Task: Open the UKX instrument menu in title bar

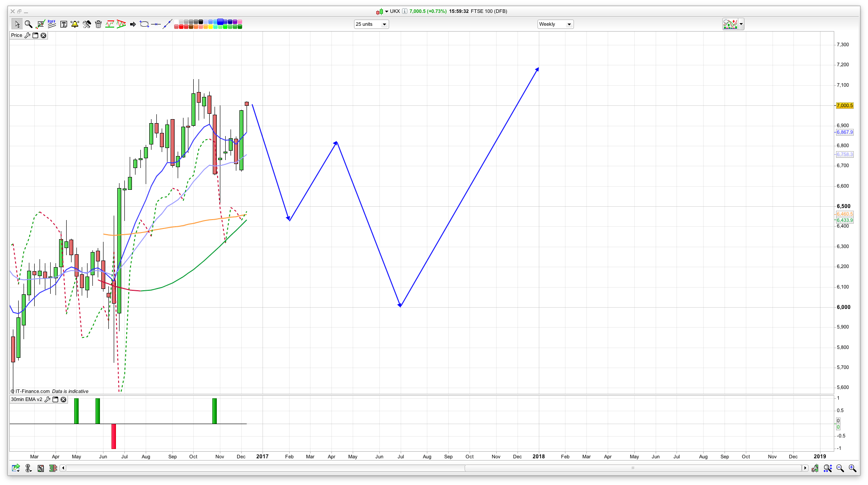Action: click(x=386, y=11)
